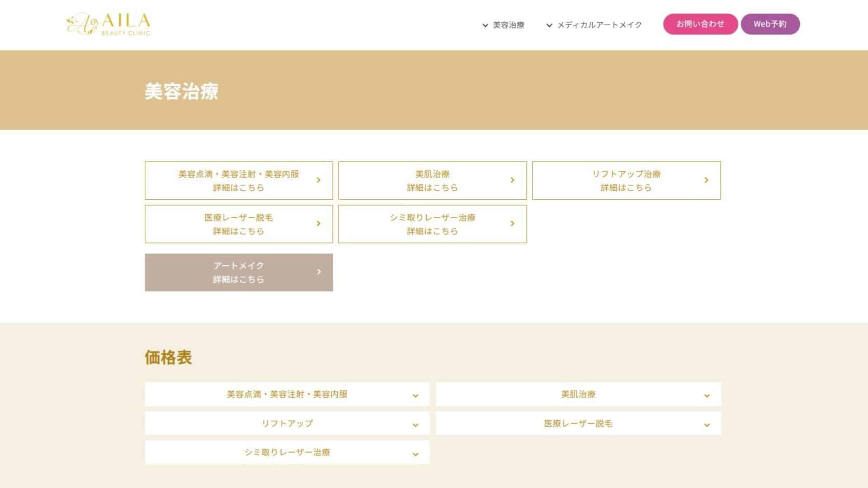Open the アートメイク details page
This screenshot has width=868, height=488.
tap(238, 272)
